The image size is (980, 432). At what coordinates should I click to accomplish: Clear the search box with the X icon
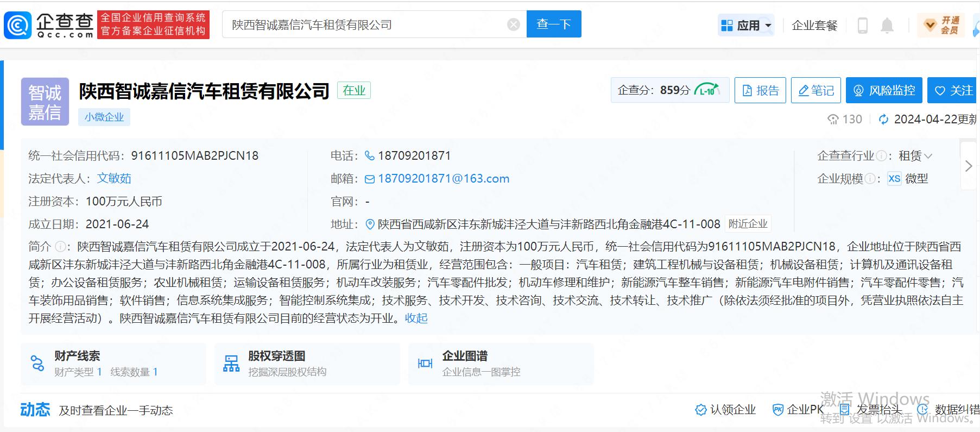pyautogui.click(x=514, y=24)
